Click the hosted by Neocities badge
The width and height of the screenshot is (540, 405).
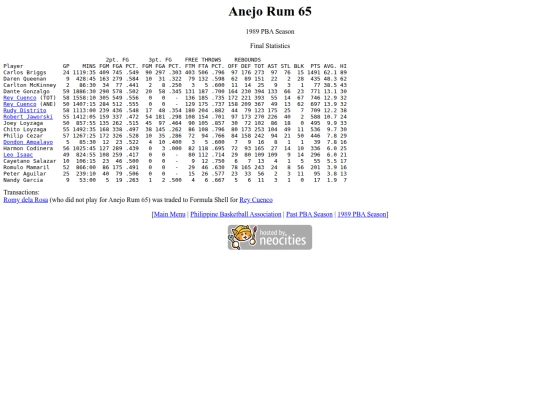(x=270, y=237)
